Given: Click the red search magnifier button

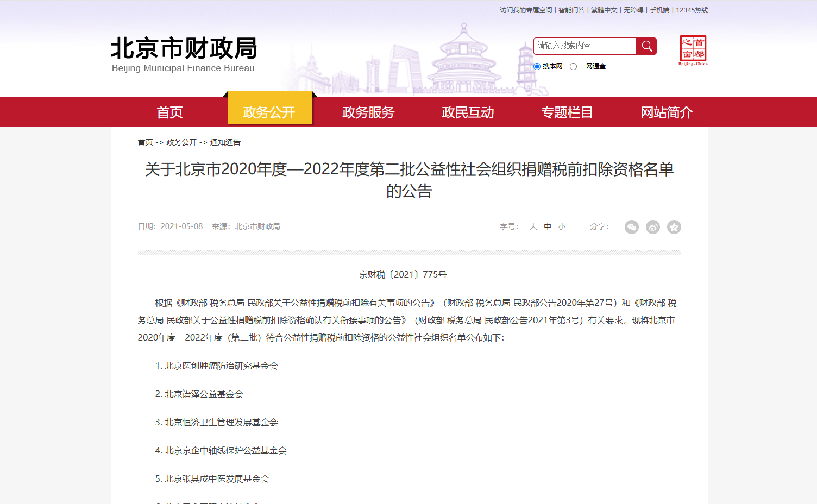Looking at the screenshot, I should click(x=646, y=46).
